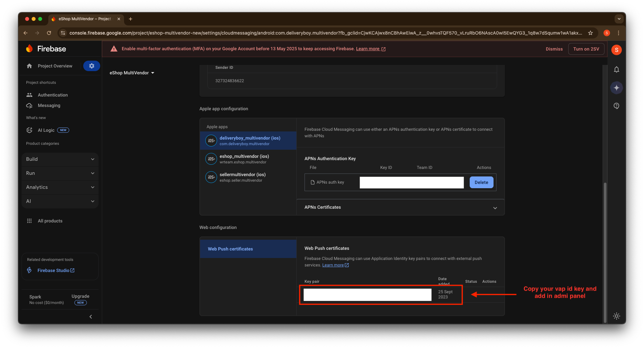Open Gemini sparkle assistant icon
This screenshot has height=348, width=644.
pyautogui.click(x=616, y=88)
